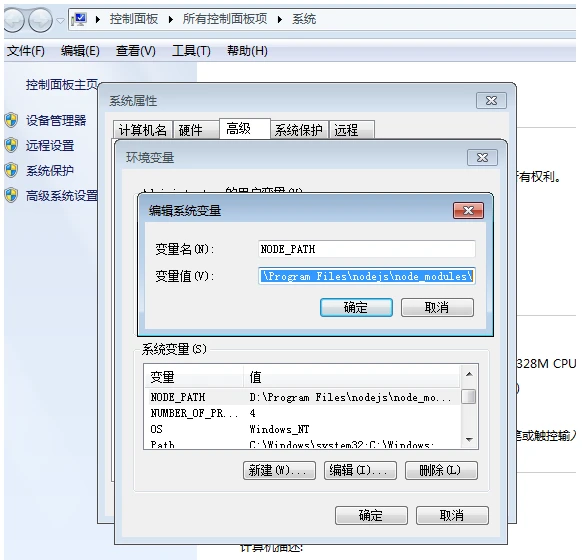The height and width of the screenshot is (560, 582).
Task: Click shield icon beside 系统保护 link
Action: 11,170
